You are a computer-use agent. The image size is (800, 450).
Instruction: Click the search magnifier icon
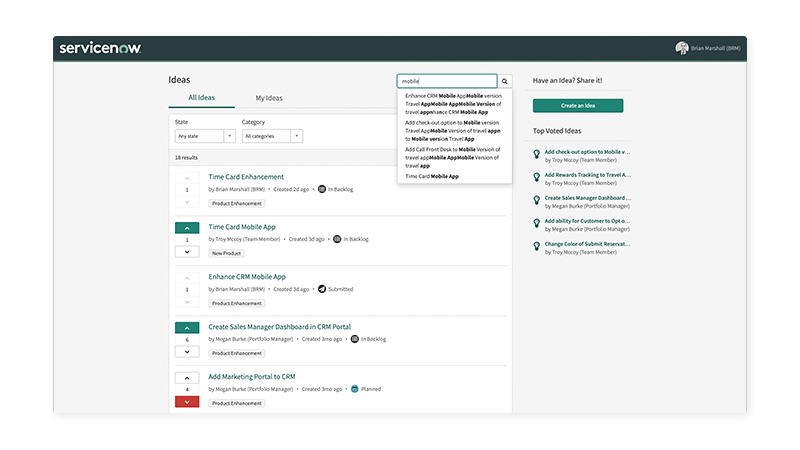pyautogui.click(x=505, y=81)
